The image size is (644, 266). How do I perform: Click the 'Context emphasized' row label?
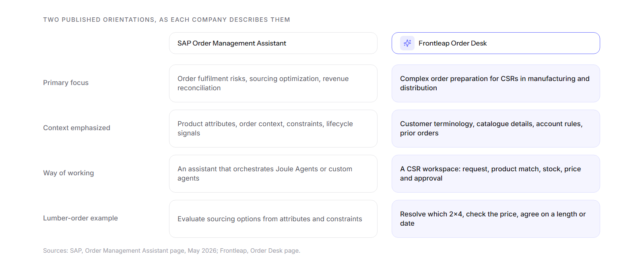pyautogui.click(x=77, y=128)
